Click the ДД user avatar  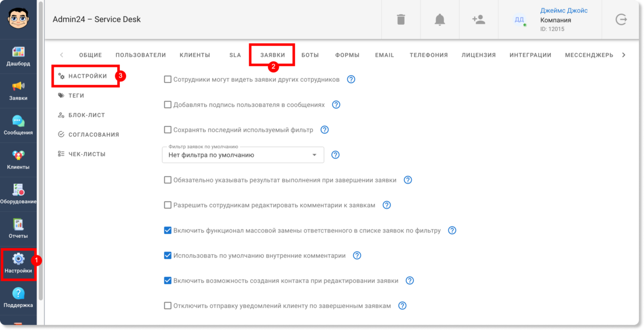pos(520,20)
